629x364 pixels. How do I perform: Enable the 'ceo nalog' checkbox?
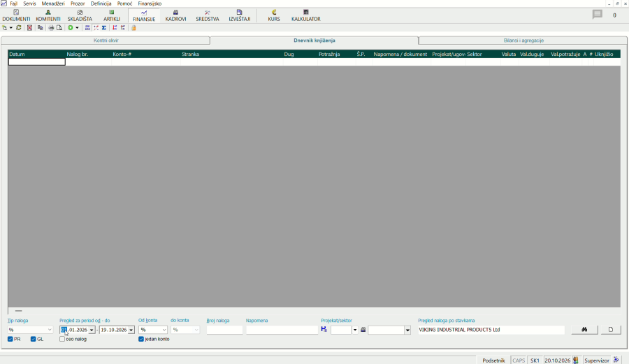(x=62, y=339)
